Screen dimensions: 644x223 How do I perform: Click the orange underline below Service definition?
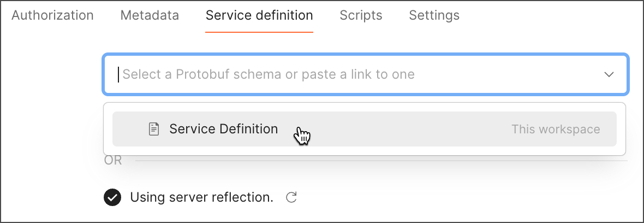[259, 32]
